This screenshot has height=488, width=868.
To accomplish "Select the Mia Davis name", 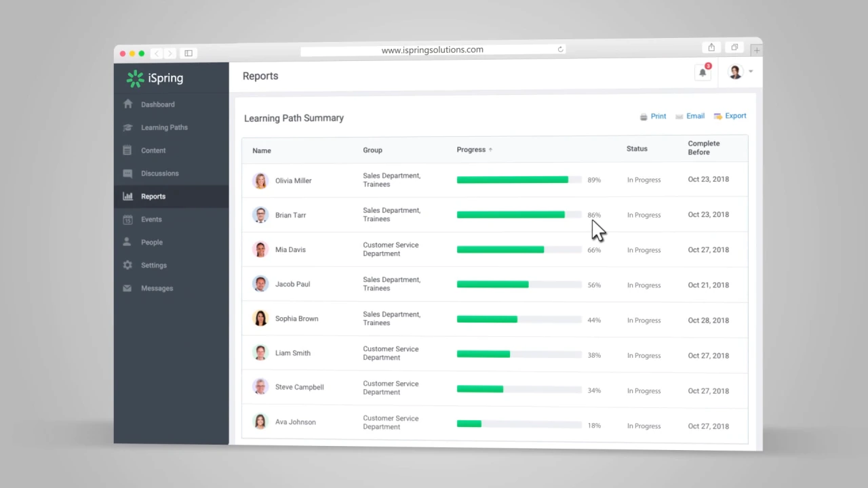I will [x=290, y=250].
